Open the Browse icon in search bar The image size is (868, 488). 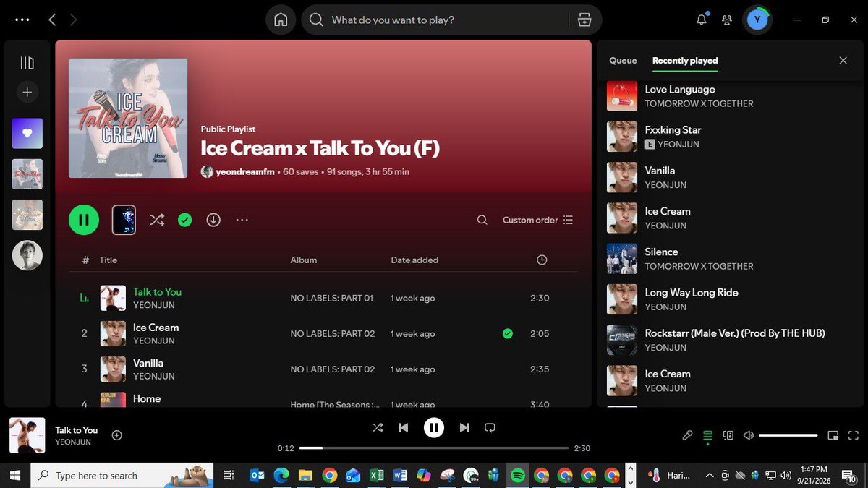[x=585, y=20]
